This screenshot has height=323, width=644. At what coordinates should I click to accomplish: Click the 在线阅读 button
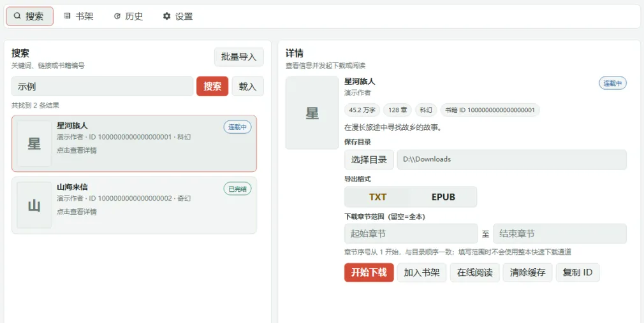[x=475, y=273]
